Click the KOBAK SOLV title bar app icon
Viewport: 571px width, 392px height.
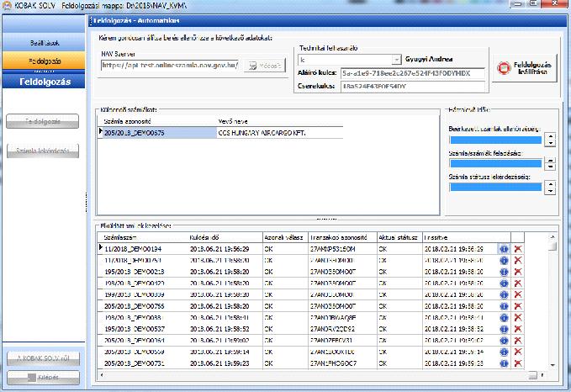(x=7, y=5)
